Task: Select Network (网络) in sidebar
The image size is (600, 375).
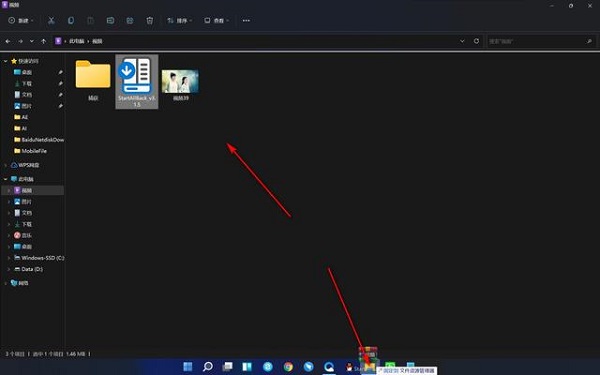Action: pos(23,283)
